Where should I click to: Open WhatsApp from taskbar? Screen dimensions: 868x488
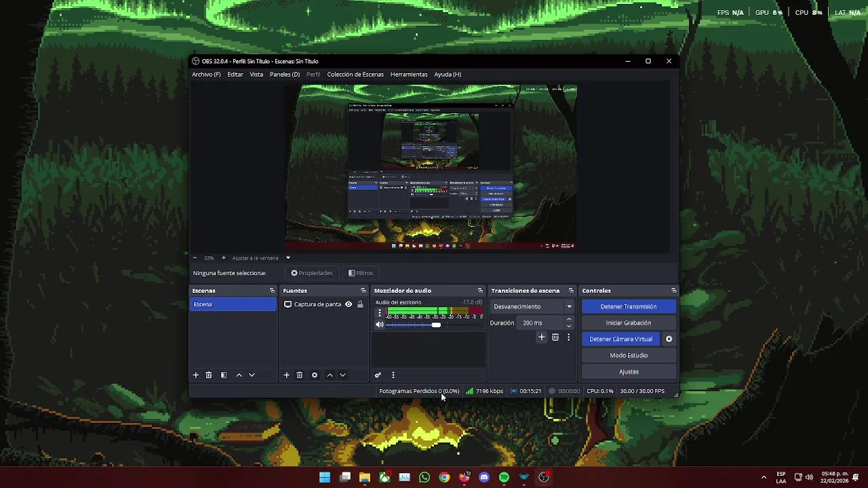(425, 477)
